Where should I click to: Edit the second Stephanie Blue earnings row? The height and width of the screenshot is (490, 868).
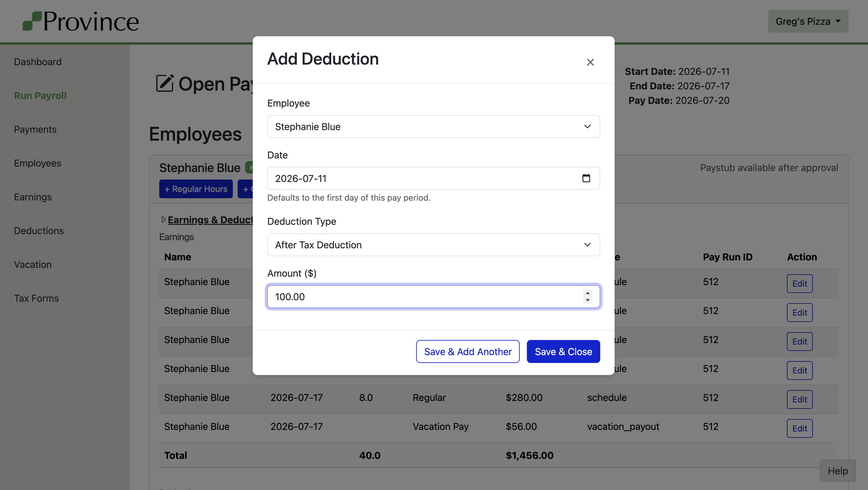click(800, 313)
